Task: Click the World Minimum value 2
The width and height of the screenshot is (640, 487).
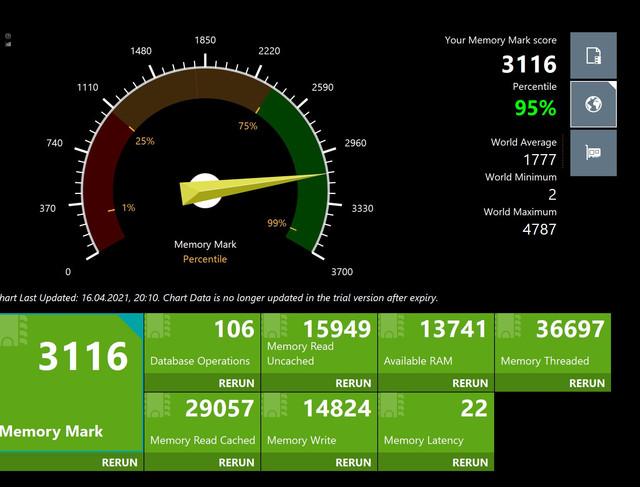Action: (552, 195)
